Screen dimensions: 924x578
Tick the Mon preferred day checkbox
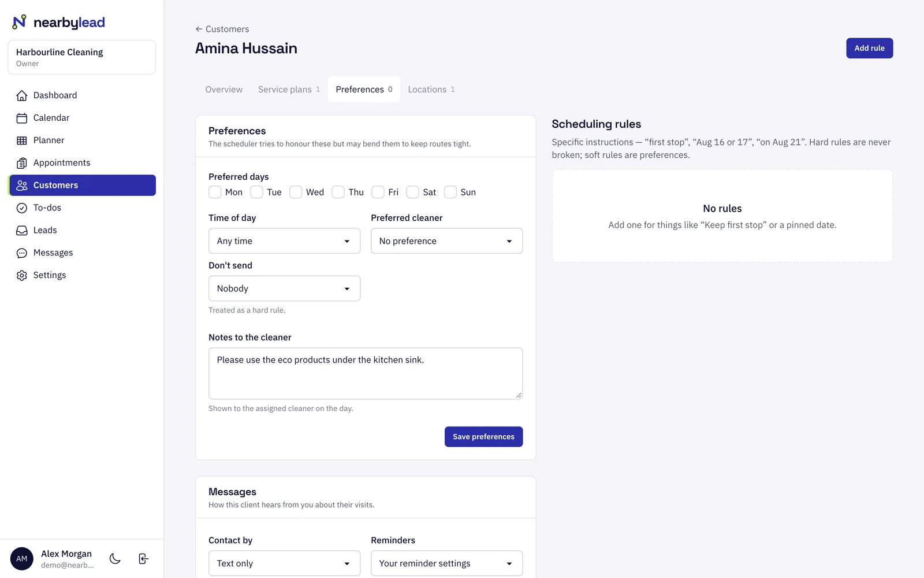(215, 192)
